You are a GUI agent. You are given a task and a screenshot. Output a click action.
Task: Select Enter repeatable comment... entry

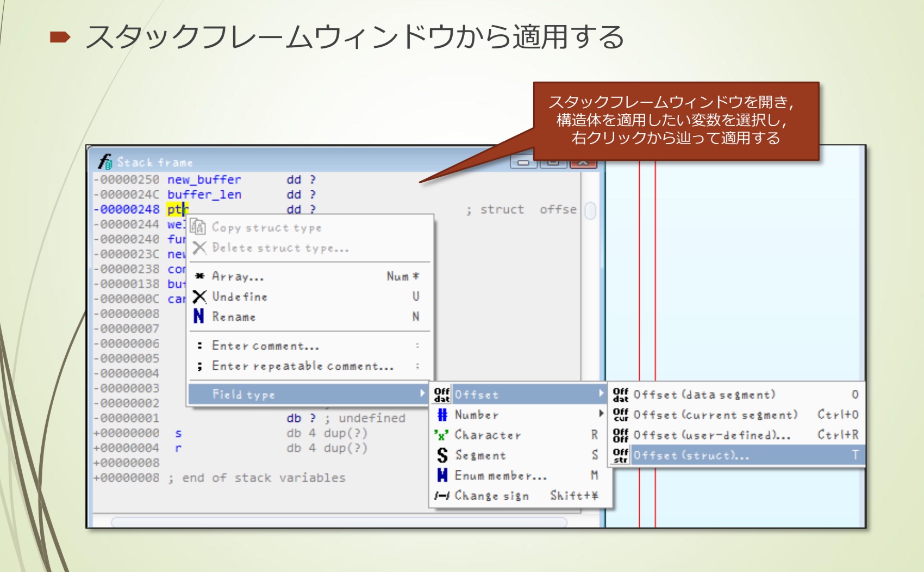coord(310,366)
